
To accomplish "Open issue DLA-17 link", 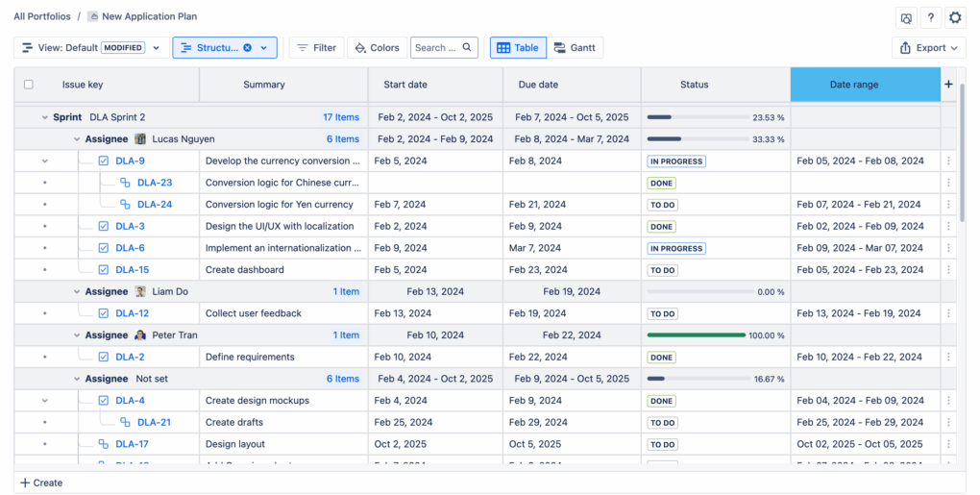I will 132,444.
